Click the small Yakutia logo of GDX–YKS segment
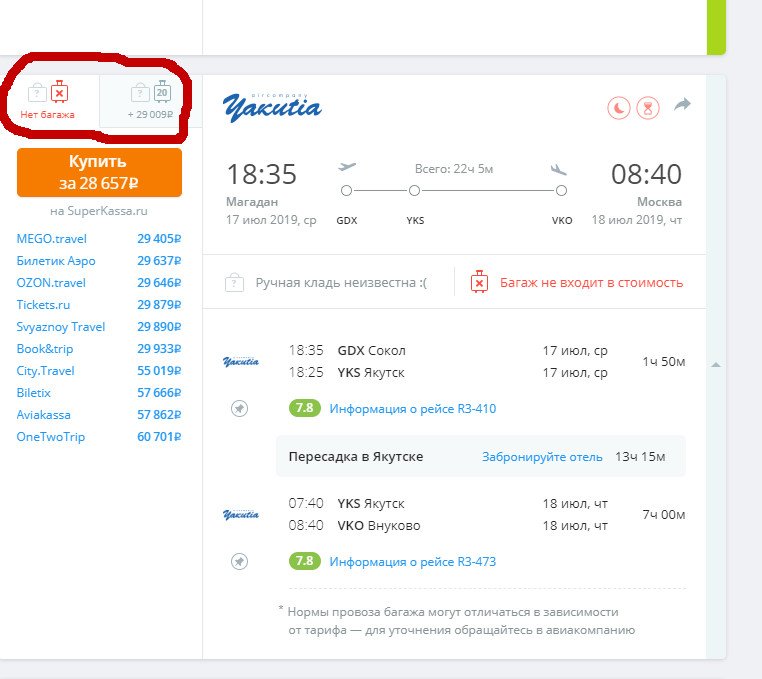The height and width of the screenshot is (679, 762). point(241,362)
